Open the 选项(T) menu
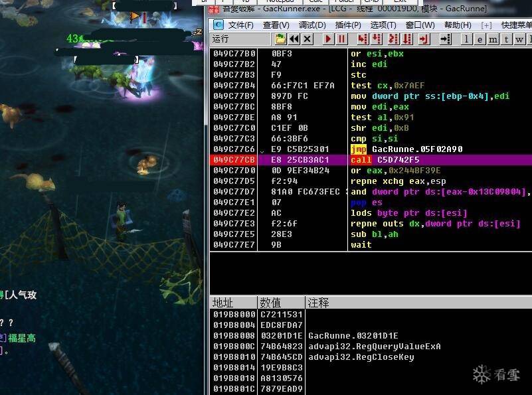This screenshot has width=532, height=395. (x=383, y=25)
